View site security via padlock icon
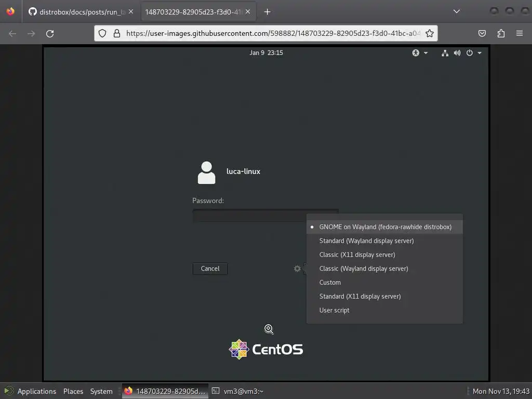This screenshot has height=399, width=532. pos(117,33)
